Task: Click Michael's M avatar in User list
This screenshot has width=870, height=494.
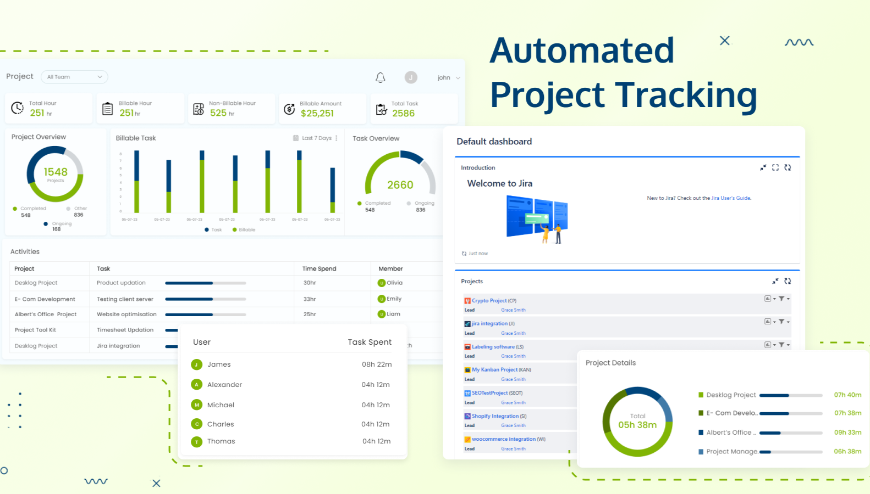Action: [196, 405]
